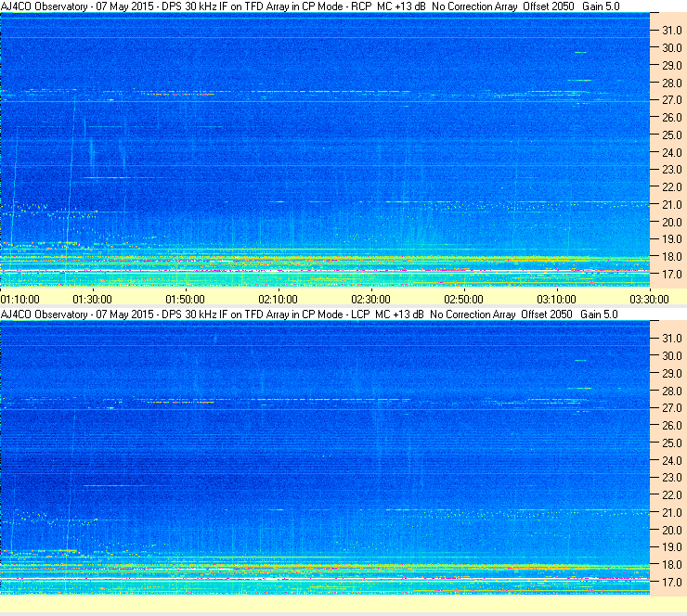Click inside the RCP spectrogram plot
The height and width of the screenshot is (616, 687).
pyautogui.click(x=325, y=149)
